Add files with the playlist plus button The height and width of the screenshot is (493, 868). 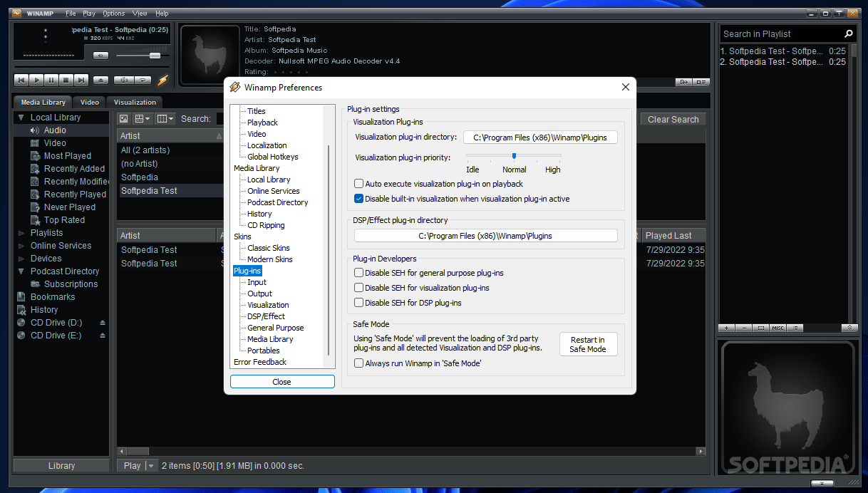coord(726,328)
